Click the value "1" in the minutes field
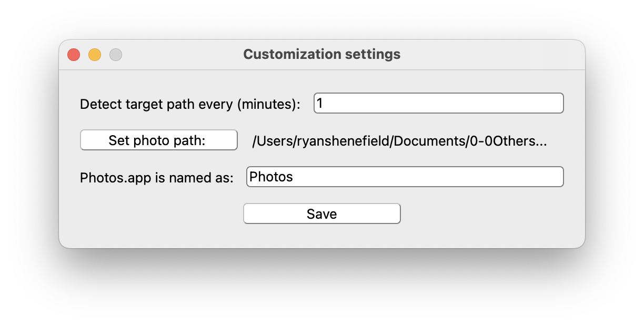644x326 pixels. tap(320, 104)
